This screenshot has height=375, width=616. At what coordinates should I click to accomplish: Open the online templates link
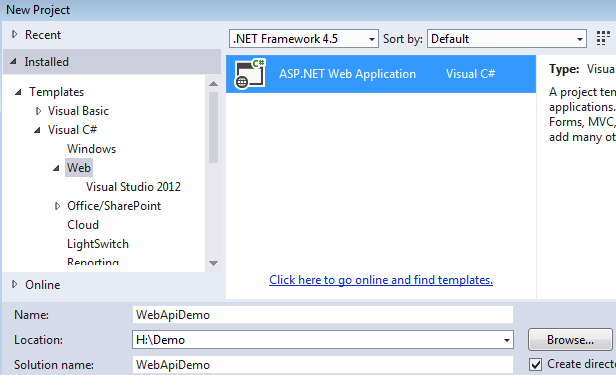coord(381,280)
